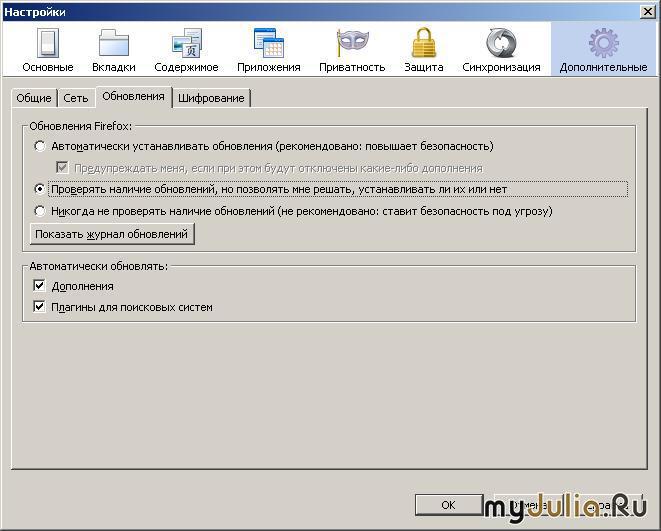Click Показать журнал обновлений button
The image size is (661, 531).
[112, 234]
